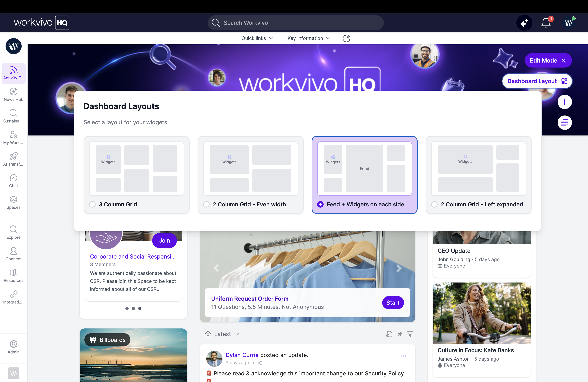Click the Search Workvivo field

[295, 23]
